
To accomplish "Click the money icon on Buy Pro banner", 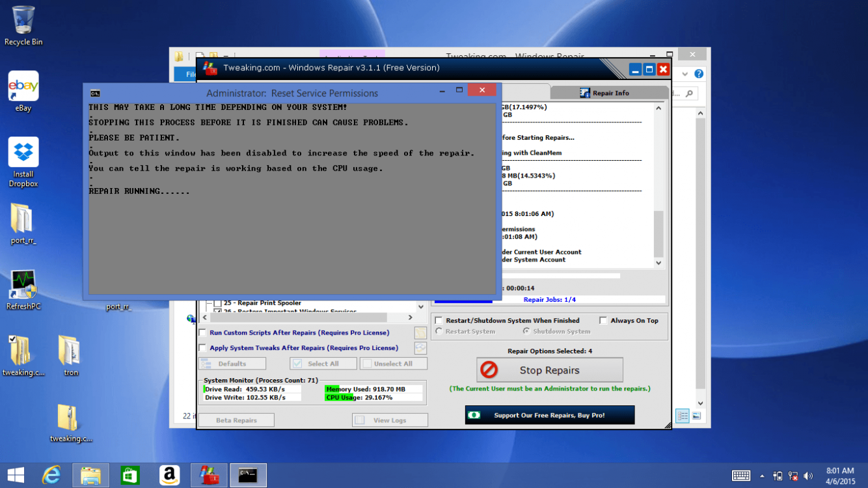I will click(474, 415).
